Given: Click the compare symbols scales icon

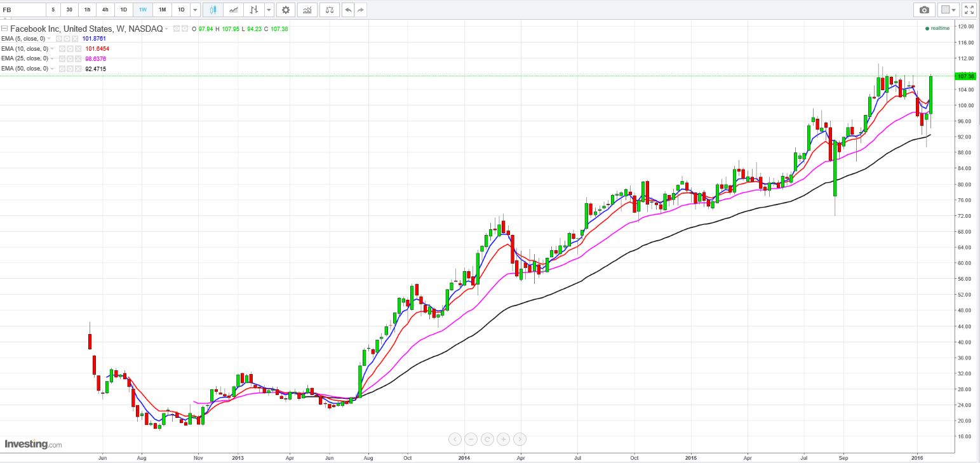Looking at the screenshot, I should click(329, 10).
